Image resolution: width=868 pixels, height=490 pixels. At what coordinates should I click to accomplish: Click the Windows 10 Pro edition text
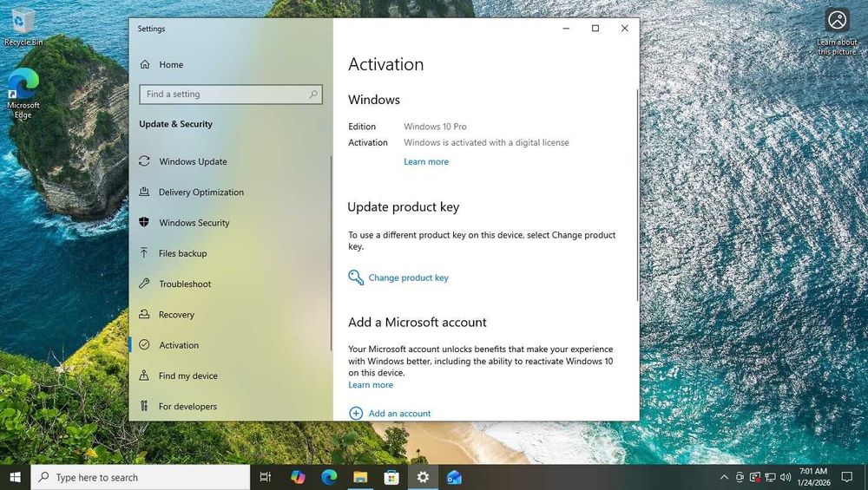point(435,127)
